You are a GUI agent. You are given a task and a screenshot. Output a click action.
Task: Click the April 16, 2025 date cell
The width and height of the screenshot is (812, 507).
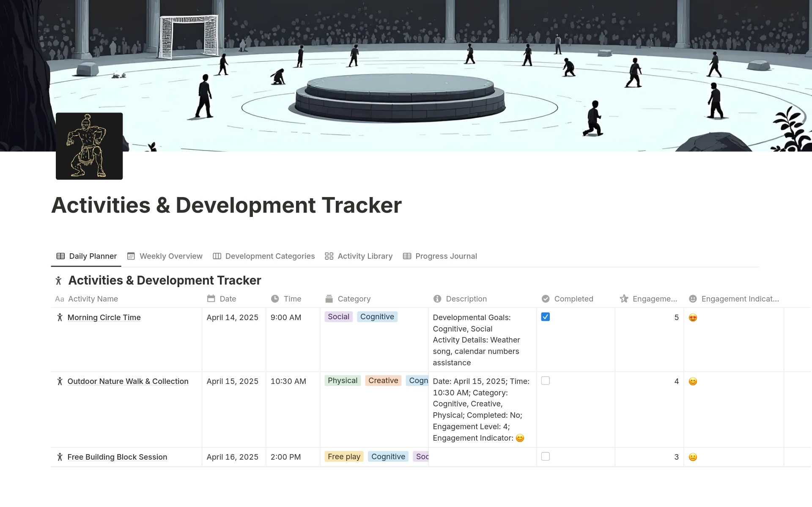(234, 457)
